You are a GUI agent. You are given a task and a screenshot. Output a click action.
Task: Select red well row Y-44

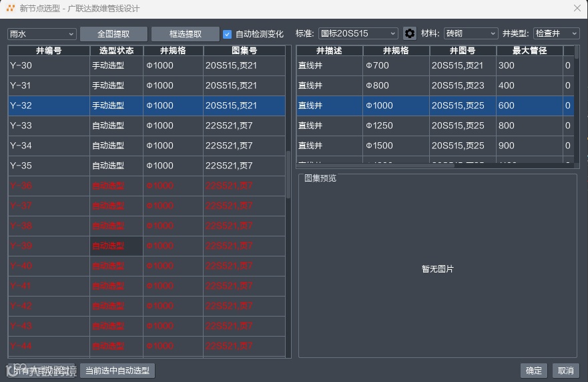[147, 346]
